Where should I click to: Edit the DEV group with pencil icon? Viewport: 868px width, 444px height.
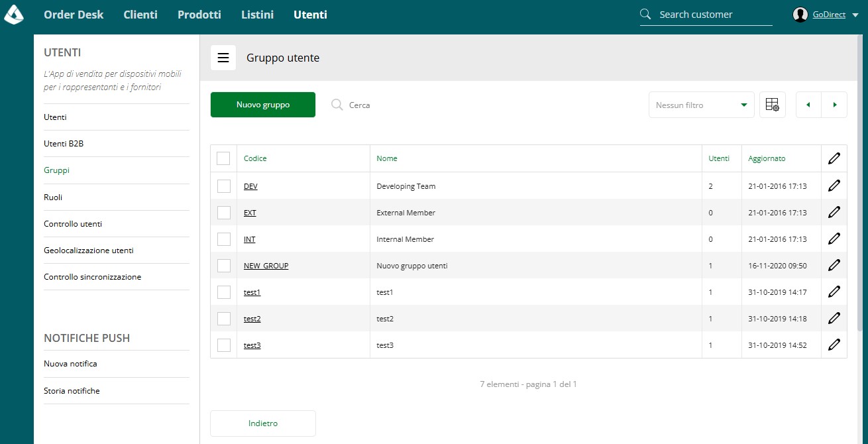834,186
